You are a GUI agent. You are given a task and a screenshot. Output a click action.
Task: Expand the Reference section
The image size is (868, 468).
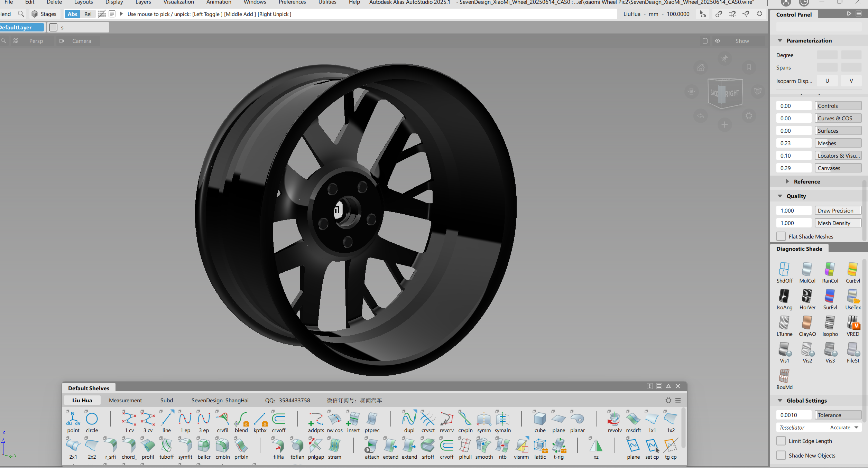pyautogui.click(x=787, y=181)
